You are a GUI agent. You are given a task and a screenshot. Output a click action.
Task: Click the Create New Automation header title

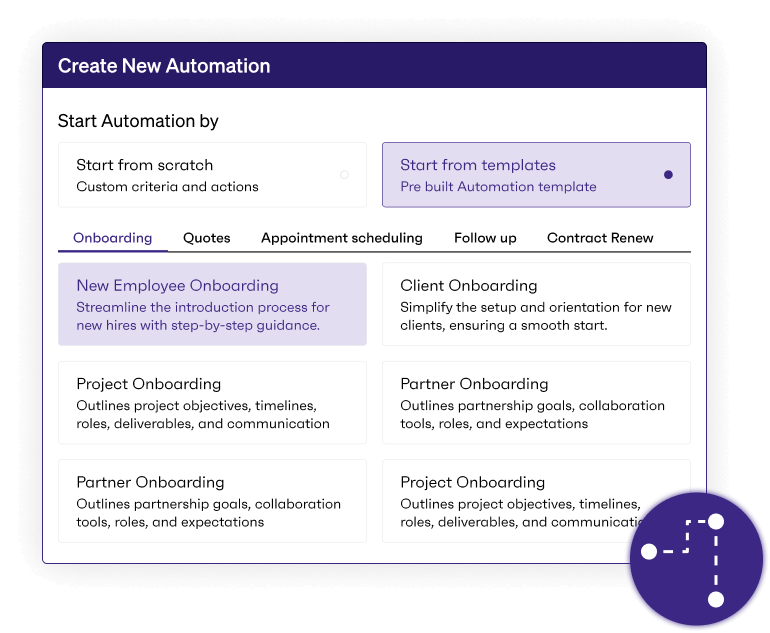point(164,66)
